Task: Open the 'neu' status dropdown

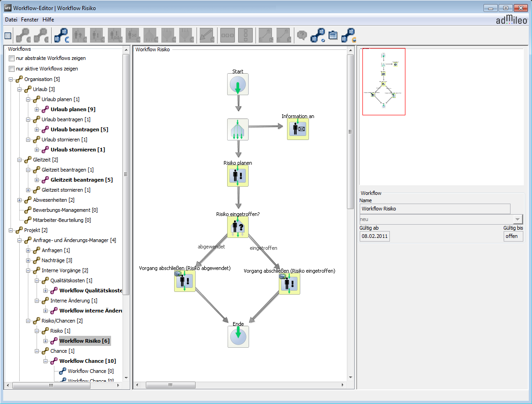Action: click(517, 219)
